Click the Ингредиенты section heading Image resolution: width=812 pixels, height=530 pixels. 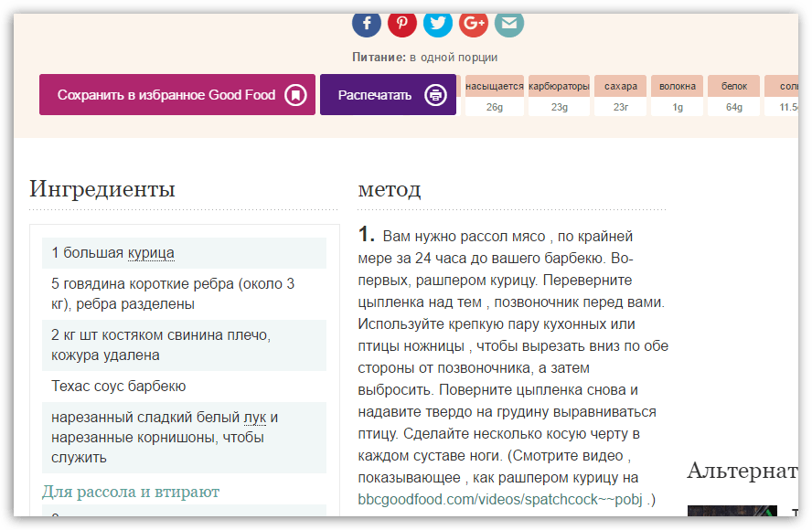(102, 189)
